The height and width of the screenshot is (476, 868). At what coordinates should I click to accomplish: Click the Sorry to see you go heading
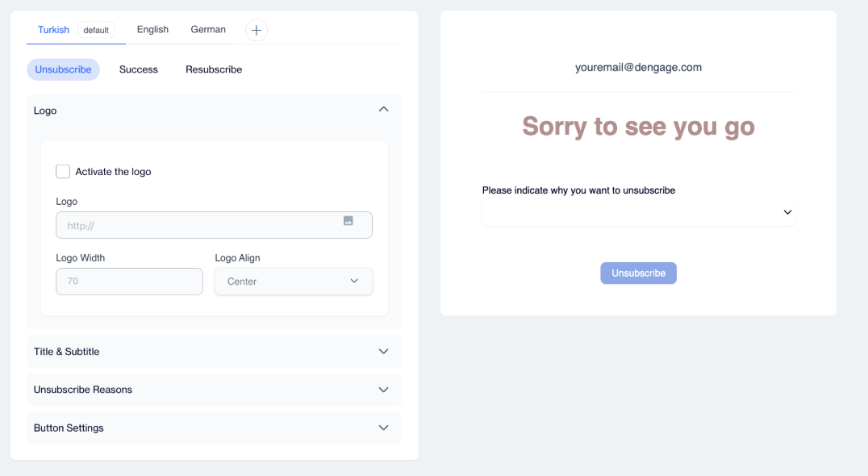pyautogui.click(x=638, y=126)
